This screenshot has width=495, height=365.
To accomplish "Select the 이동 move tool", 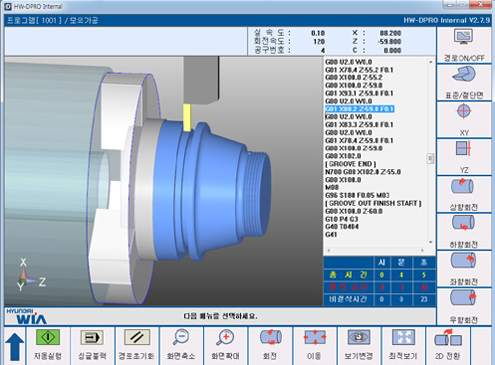I will pos(314,337).
